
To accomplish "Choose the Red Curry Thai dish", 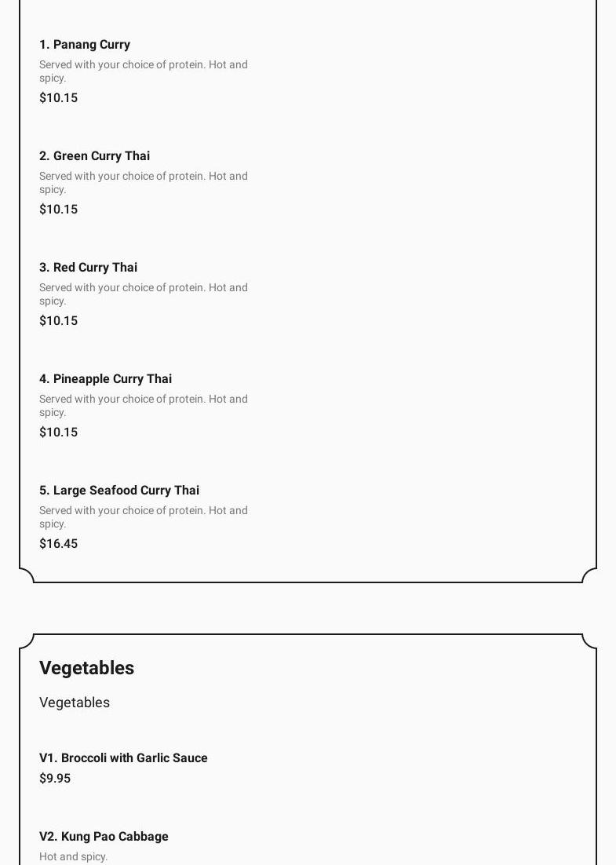I will 88,268.
